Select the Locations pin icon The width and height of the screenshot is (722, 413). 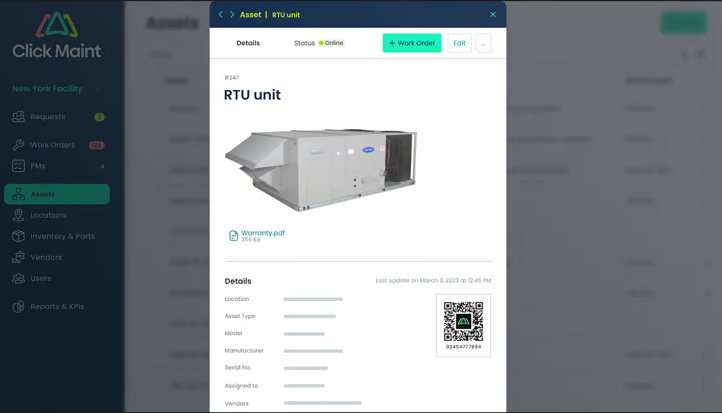pyautogui.click(x=18, y=215)
